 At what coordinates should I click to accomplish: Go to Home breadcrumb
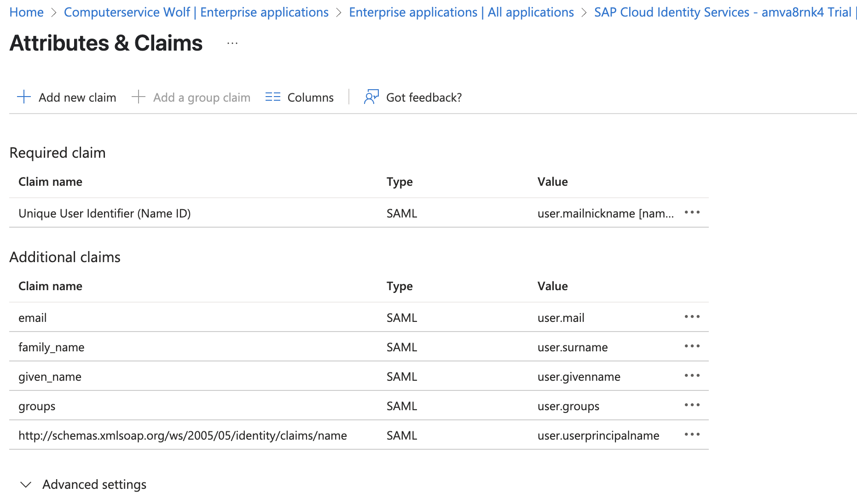click(26, 12)
